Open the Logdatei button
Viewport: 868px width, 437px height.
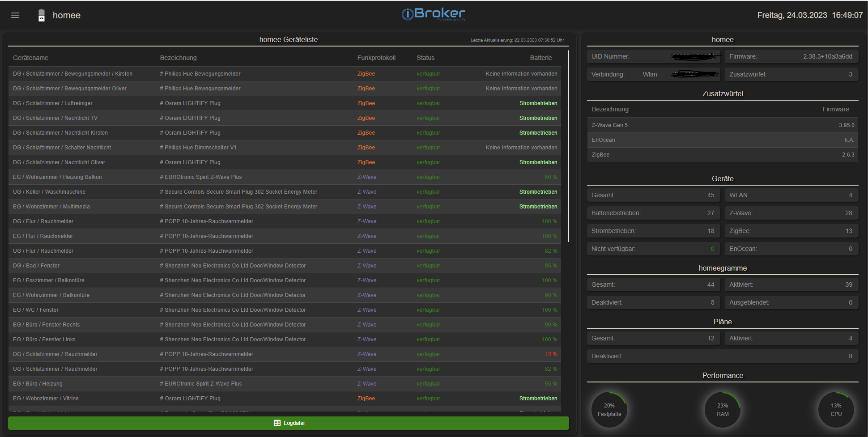289,423
